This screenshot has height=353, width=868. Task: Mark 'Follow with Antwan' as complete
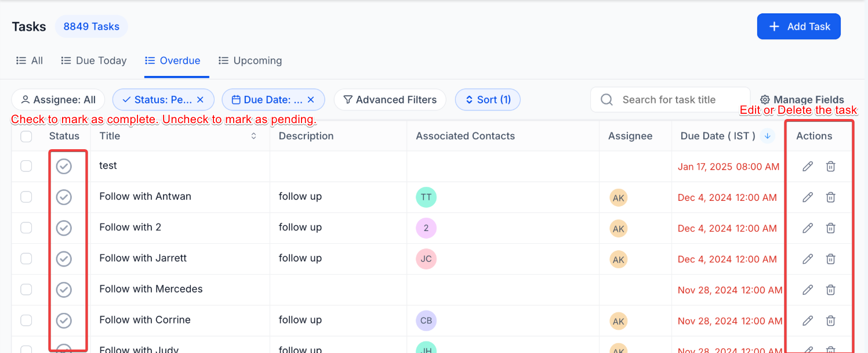(x=64, y=197)
